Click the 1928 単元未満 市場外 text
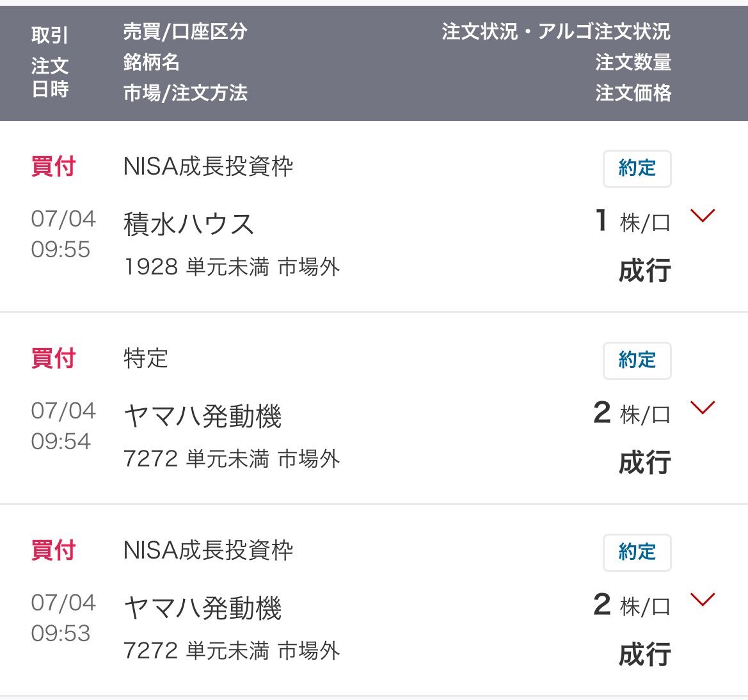 [x=232, y=267]
